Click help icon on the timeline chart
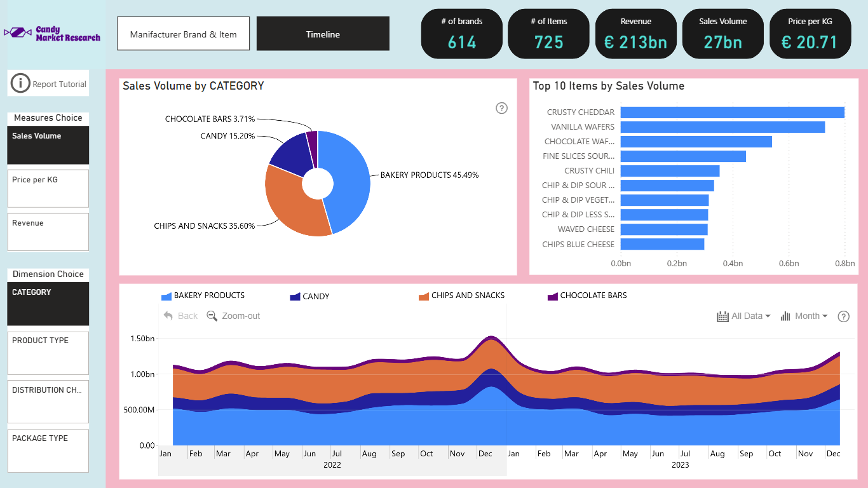 (x=843, y=316)
